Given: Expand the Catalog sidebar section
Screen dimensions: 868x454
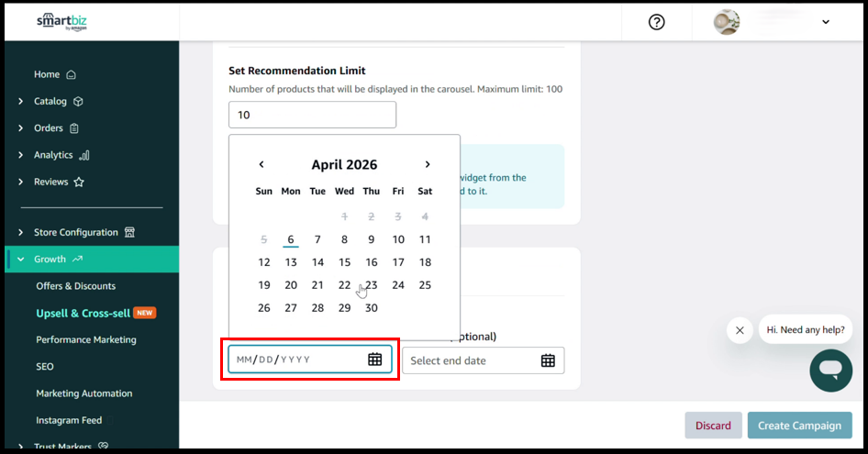Looking at the screenshot, I should [21, 102].
